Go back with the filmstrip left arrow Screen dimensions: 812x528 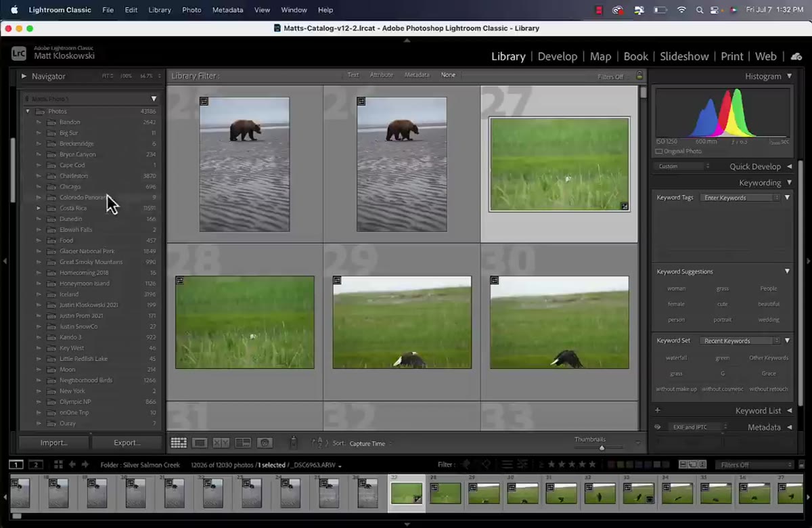tap(73, 464)
